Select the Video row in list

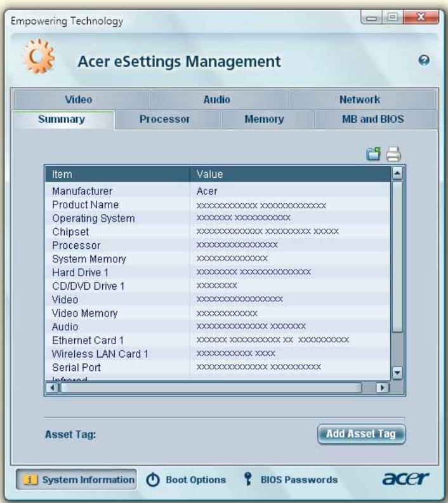click(218, 300)
